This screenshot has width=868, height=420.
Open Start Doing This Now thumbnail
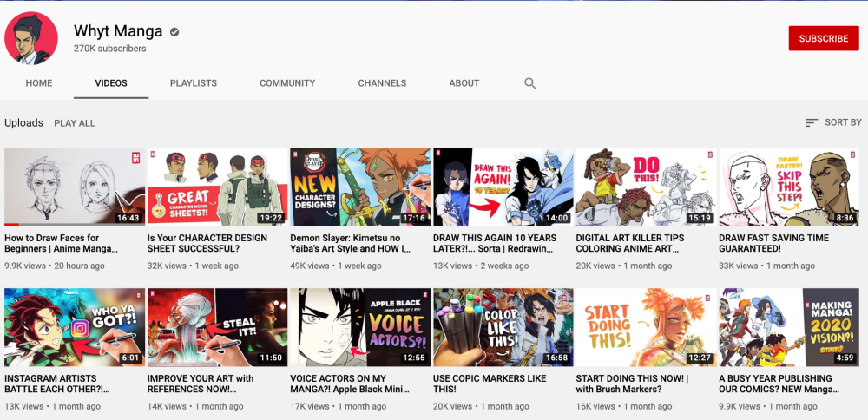pos(646,327)
